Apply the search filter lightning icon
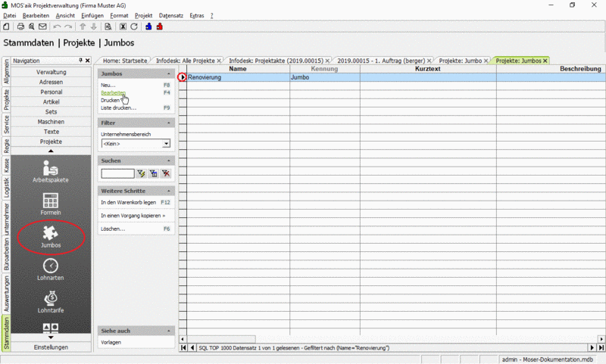The height and width of the screenshot is (364, 606). (141, 174)
